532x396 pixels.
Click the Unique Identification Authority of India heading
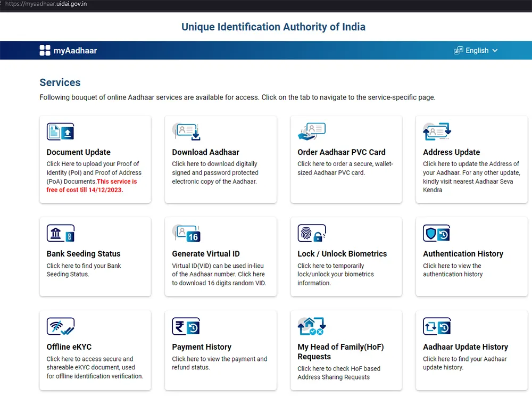[x=273, y=27]
